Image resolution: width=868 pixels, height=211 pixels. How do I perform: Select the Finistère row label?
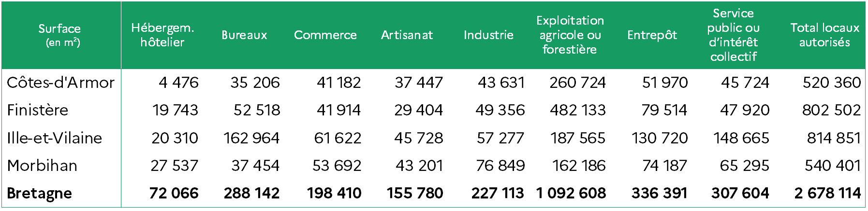38,110
